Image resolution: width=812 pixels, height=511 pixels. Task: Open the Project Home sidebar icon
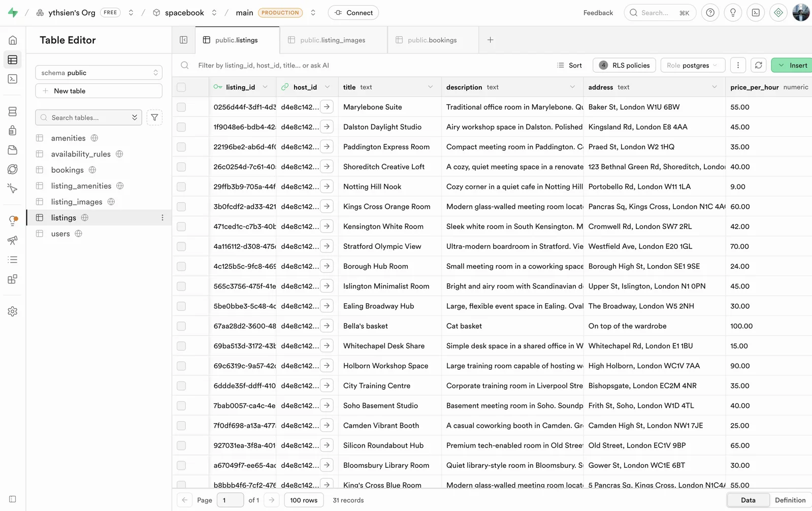[13, 40]
